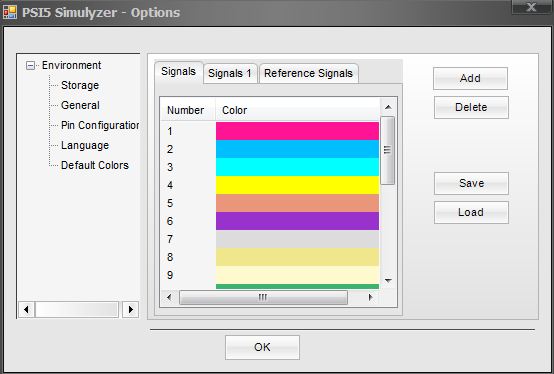The height and width of the screenshot is (374, 554).
Task: Select the pink color for signal 1
Action: [297, 131]
